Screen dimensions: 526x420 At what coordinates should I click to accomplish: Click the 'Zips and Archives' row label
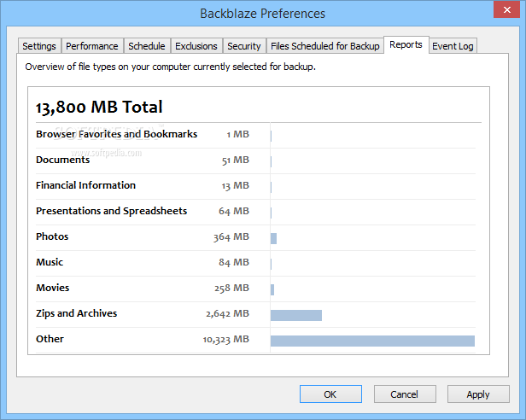point(77,313)
